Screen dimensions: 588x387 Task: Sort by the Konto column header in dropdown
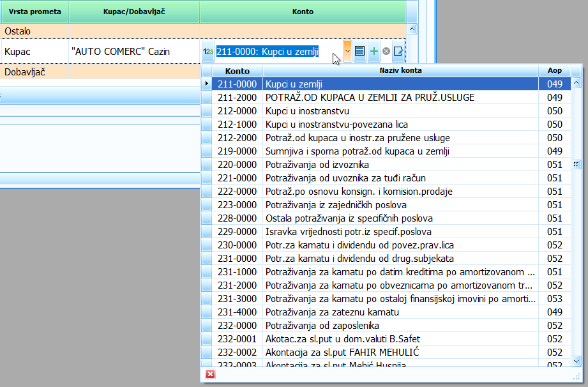(x=237, y=71)
